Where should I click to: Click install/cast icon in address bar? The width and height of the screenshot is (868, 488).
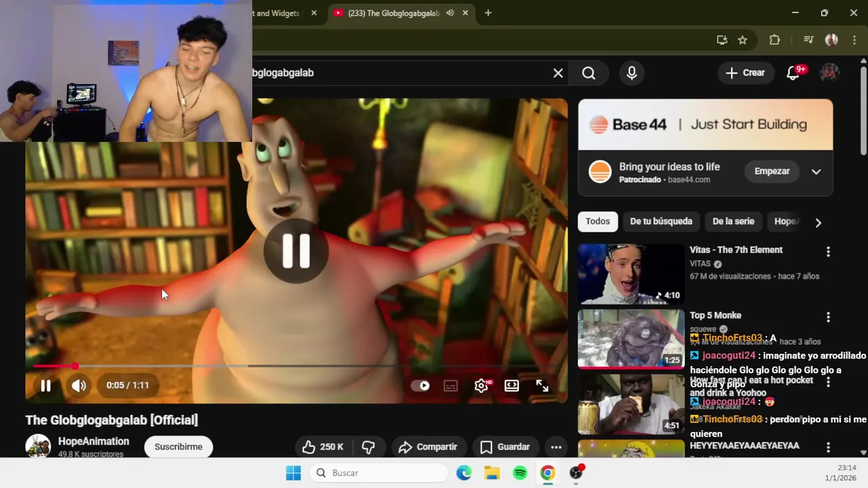722,40
